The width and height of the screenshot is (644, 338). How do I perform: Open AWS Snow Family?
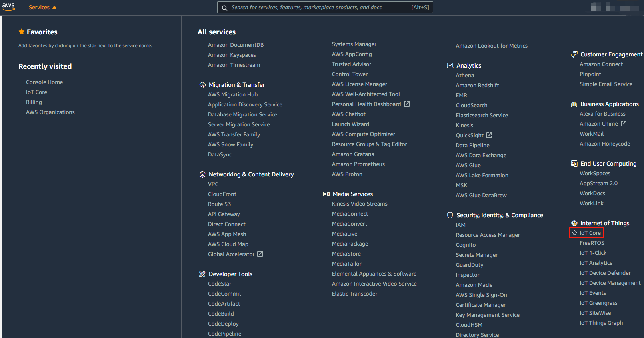point(230,144)
